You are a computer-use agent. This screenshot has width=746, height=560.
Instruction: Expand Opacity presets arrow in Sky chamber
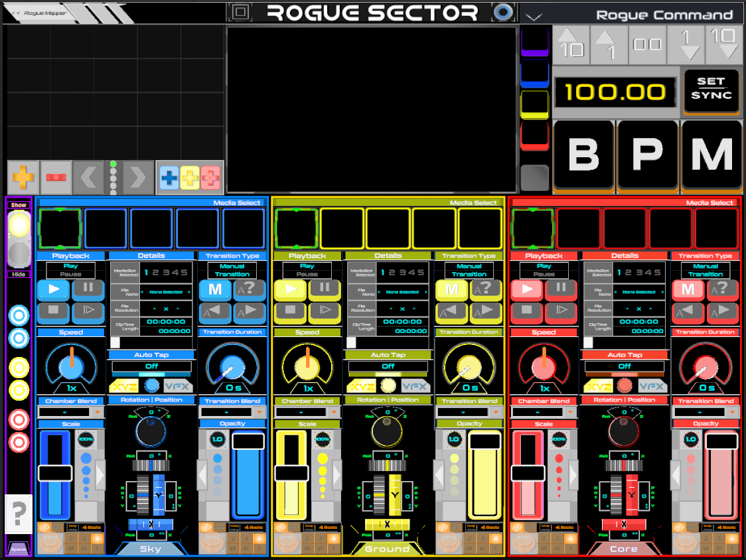pyautogui.click(x=202, y=474)
